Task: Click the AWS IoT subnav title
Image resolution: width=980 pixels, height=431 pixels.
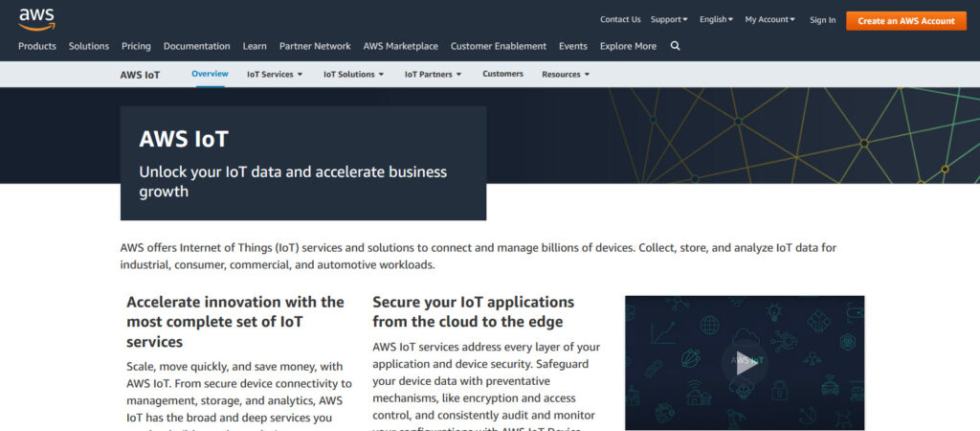Action: tap(140, 75)
